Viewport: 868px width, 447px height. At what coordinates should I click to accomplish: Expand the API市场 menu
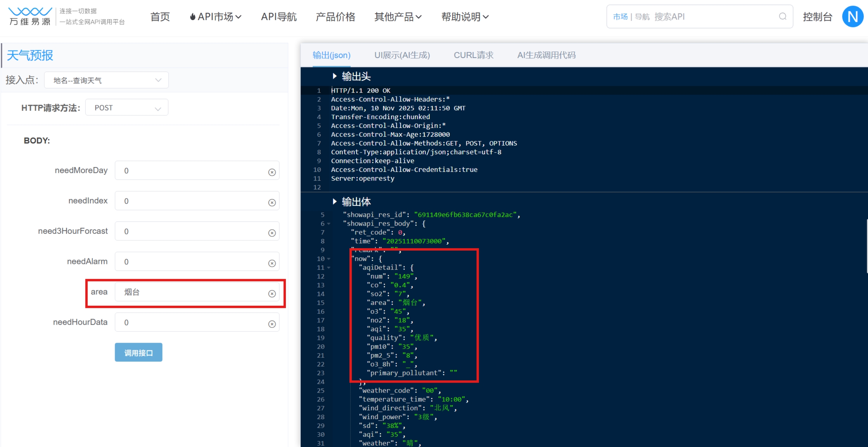(x=216, y=17)
